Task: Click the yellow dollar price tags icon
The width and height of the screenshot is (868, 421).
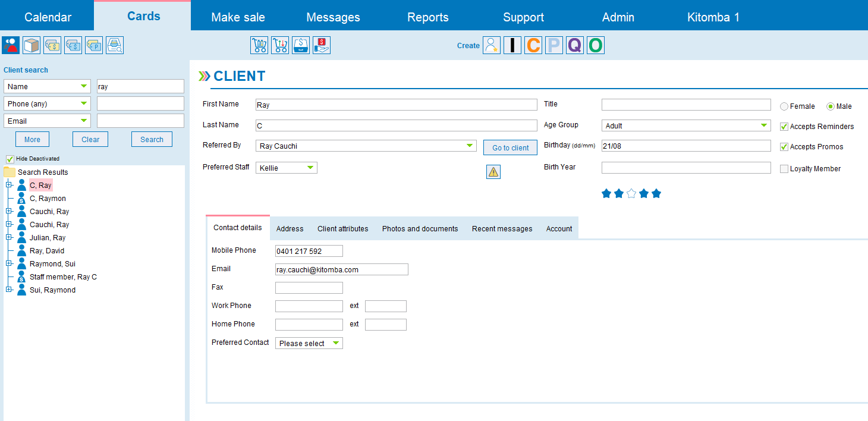Action: pos(52,45)
